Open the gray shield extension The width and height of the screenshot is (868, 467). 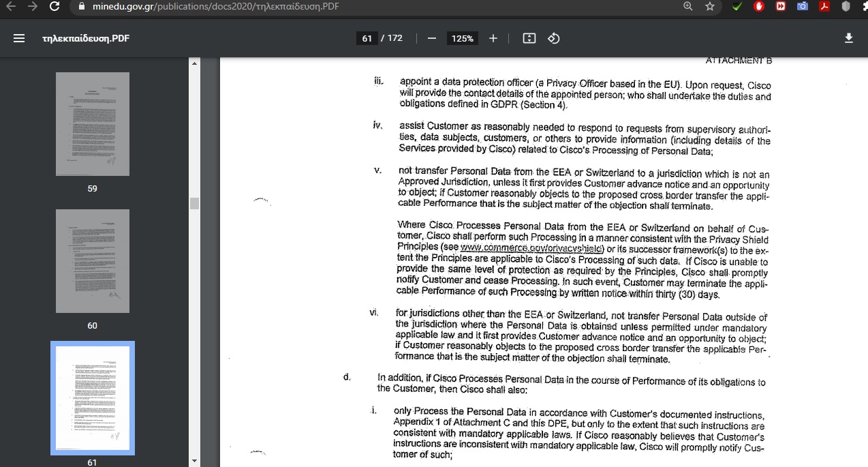[x=846, y=6]
